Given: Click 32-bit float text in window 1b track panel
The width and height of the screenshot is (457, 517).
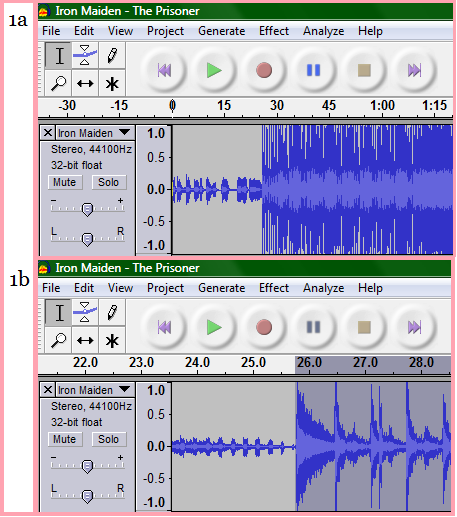Looking at the screenshot, I should point(76,422).
